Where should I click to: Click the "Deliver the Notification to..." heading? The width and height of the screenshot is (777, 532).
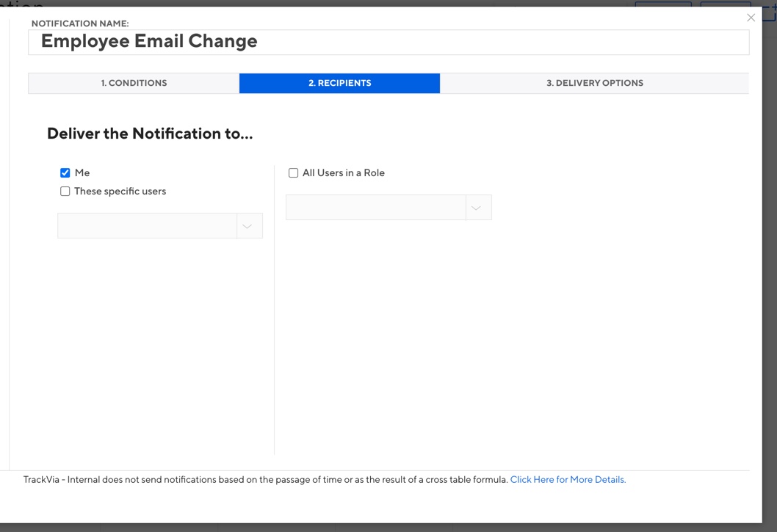click(x=149, y=133)
